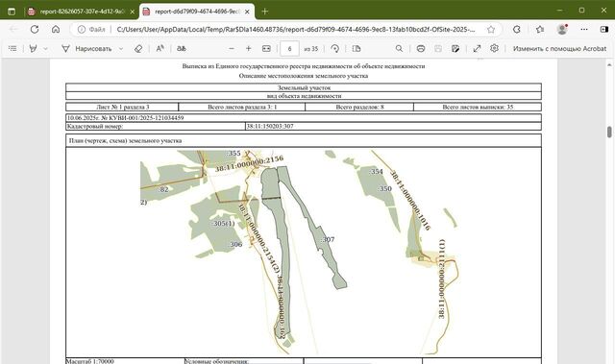Viewport: 615px width, 364px height.
Task: Open the browser Settings and more menu
Action: coord(584,30)
